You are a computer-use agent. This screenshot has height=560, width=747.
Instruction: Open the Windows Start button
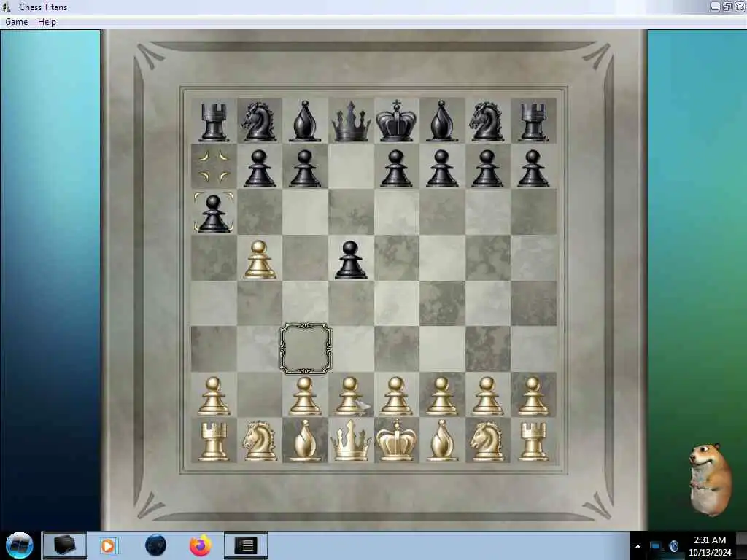19,545
